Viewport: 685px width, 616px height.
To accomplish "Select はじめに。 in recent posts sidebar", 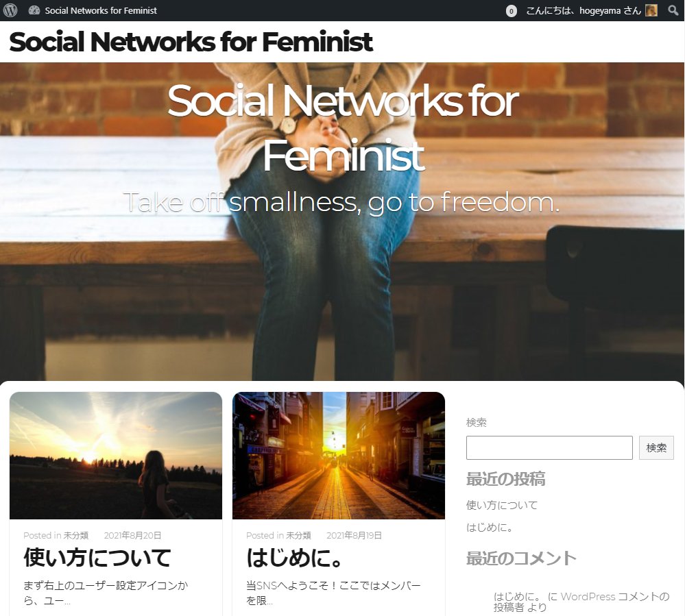I will (x=490, y=528).
